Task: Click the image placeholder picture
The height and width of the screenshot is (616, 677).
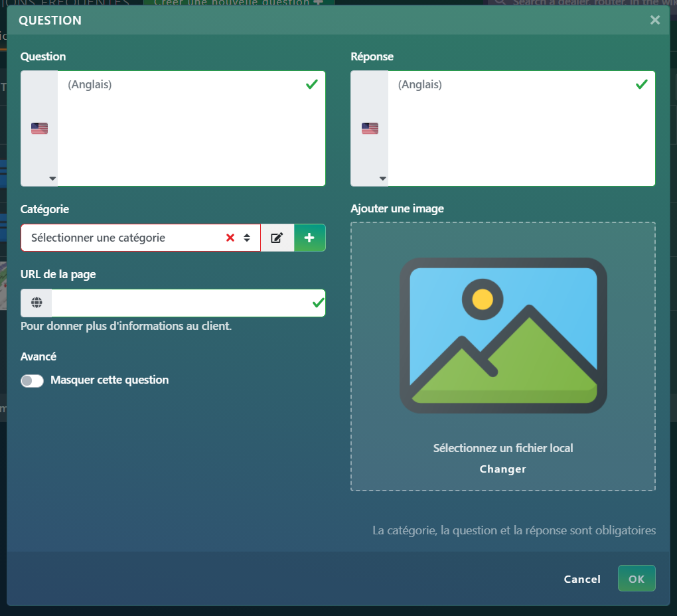Action: point(502,335)
